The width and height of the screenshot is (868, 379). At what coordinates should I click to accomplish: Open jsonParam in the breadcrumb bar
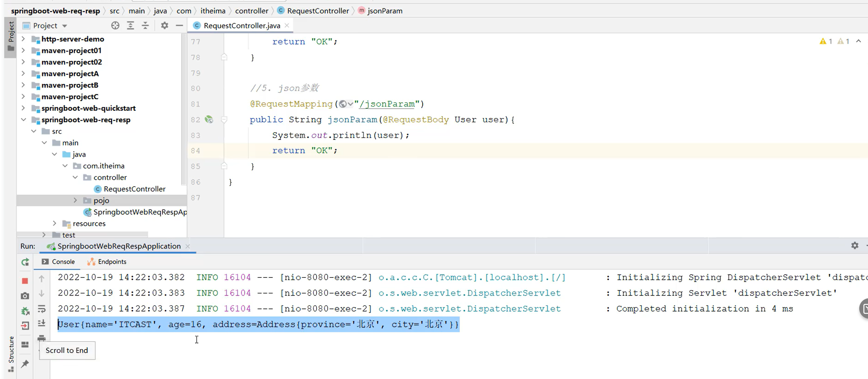point(385,11)
